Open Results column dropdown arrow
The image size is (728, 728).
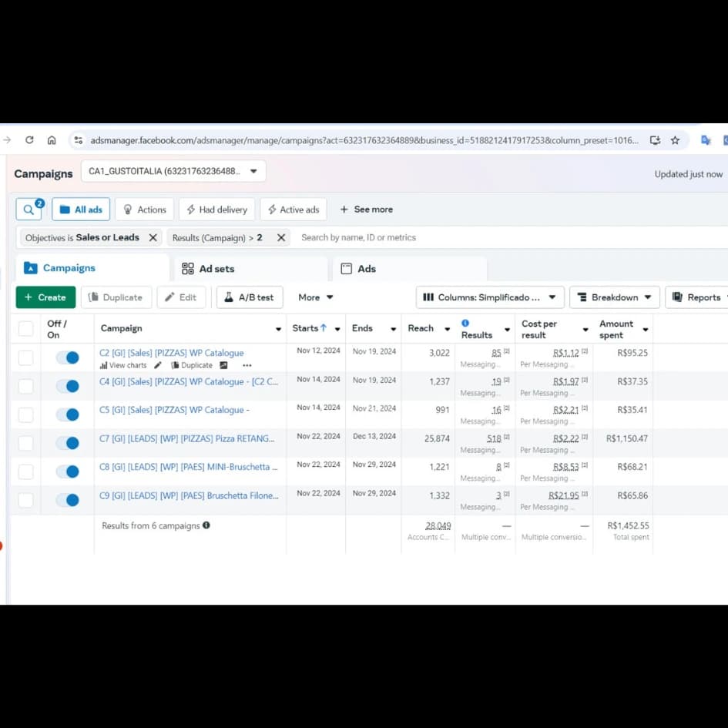(507, 329)
